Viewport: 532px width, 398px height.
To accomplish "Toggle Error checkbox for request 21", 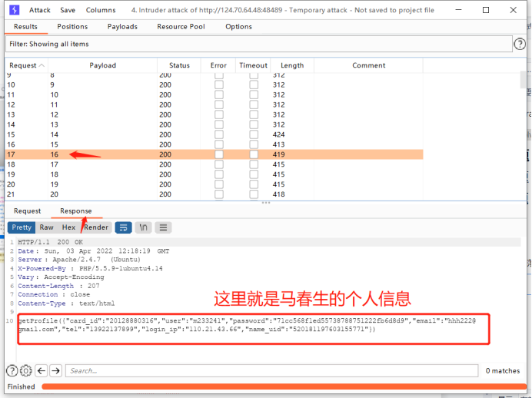I will pos(219,194).
